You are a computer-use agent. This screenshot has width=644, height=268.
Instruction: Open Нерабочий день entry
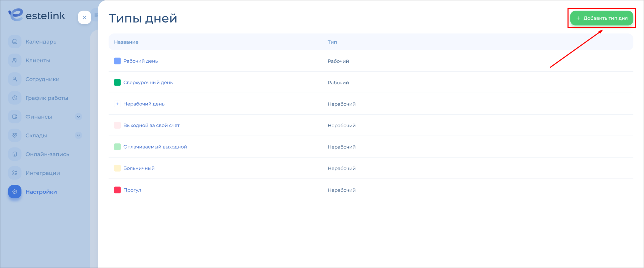point(144,104)
